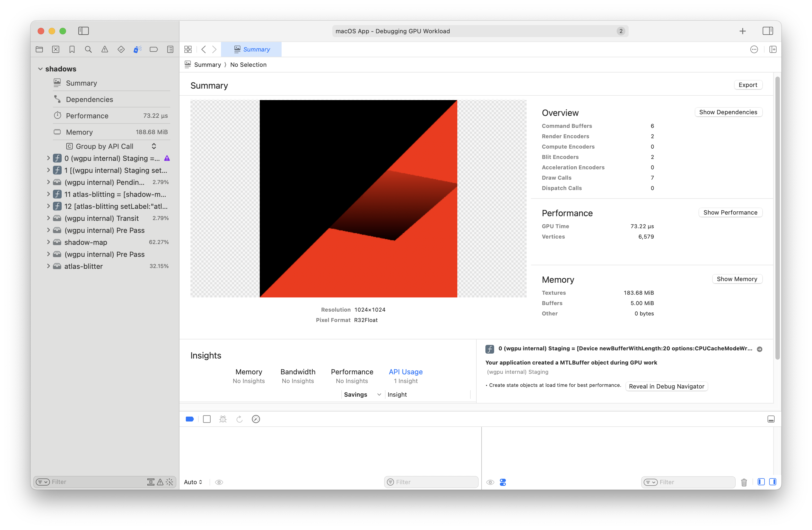Click the purple warning badge on Staging
This screenshot has height=530, width=812.
(x=167, y=158)
